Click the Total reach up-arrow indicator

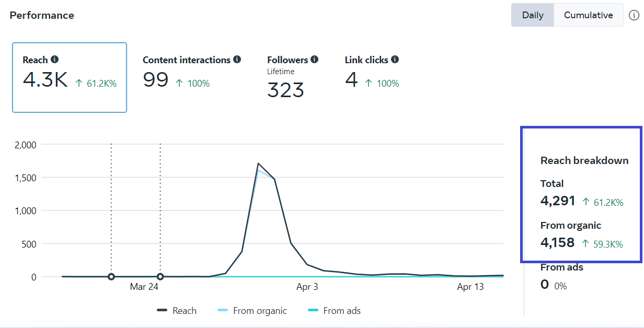pyautogui.click(x=586, y=202)
